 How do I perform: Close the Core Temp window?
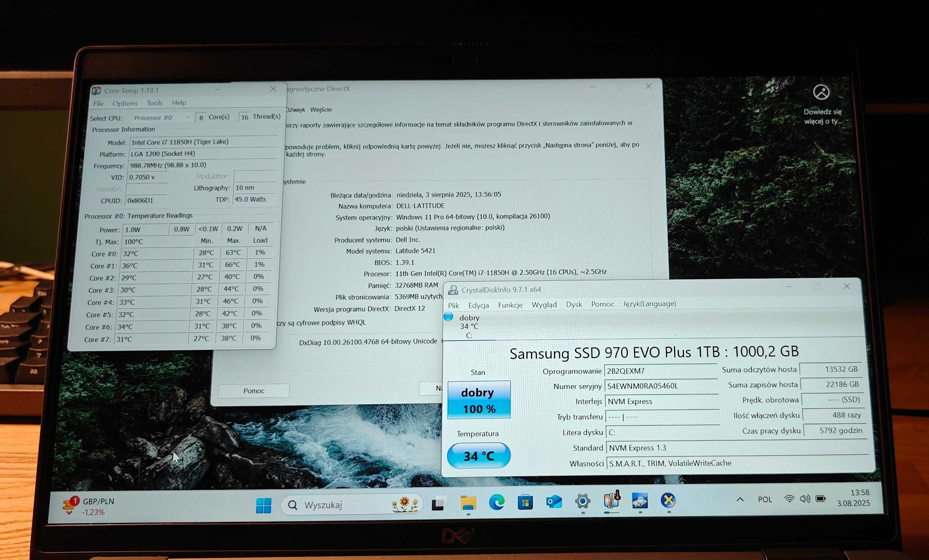[x=273, y=89]
